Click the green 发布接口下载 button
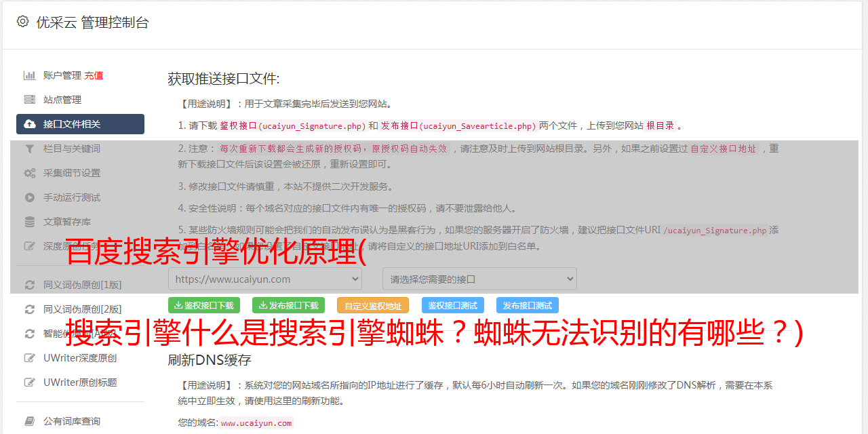Screen dimensions: 868x434 288,305
